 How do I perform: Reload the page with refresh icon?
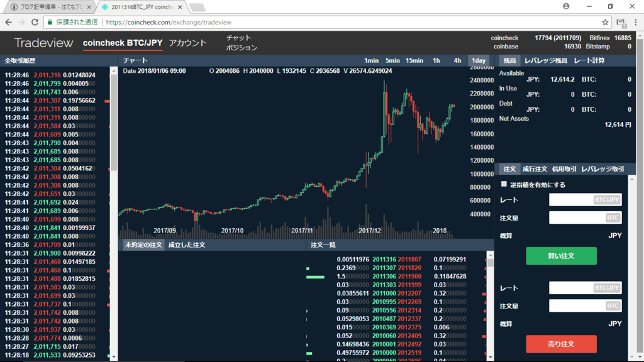point(35,22)
